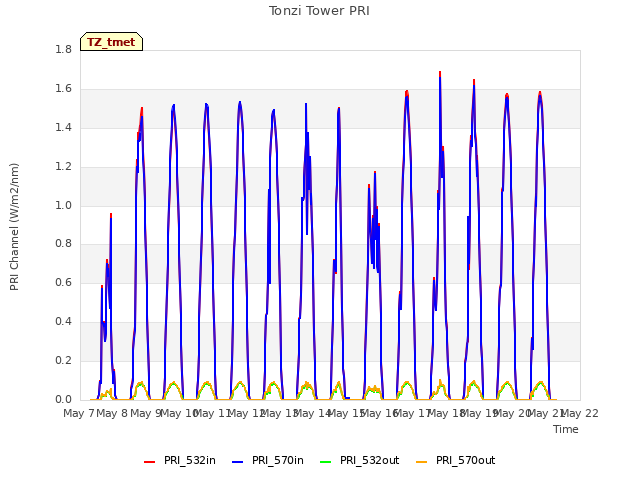640x480 pixels.
Task: Click the May 8 x-axis tick label
Action: coord(112,413)
